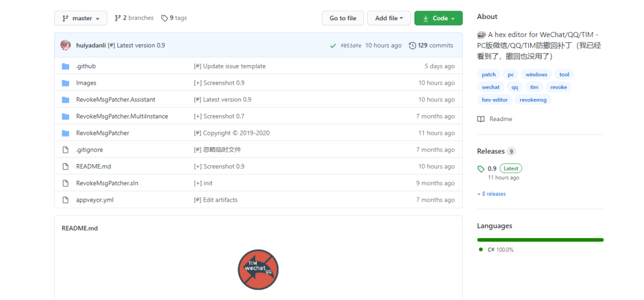View the + 8 releases link

pyautogui.click(x=491, y=194)
